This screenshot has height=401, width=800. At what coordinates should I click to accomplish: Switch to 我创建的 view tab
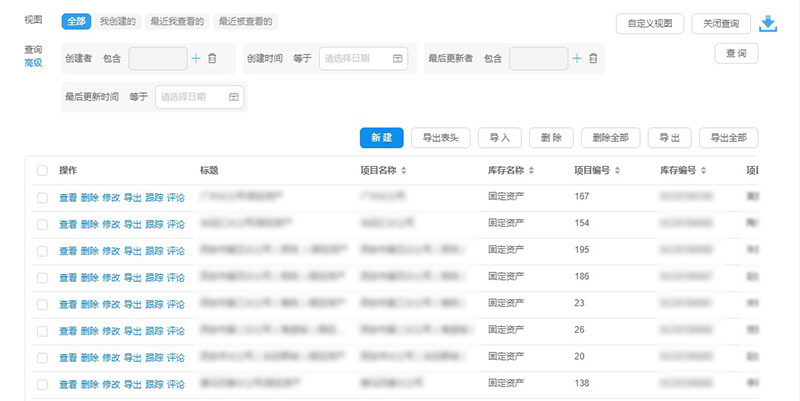click(117, 21)
